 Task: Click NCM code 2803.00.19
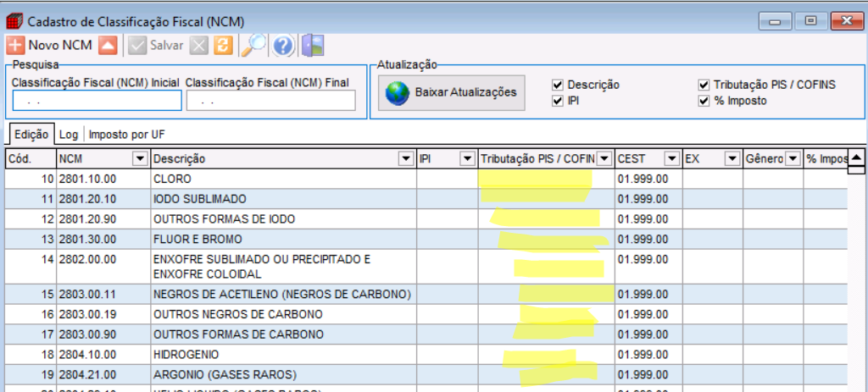coord(87,315)
